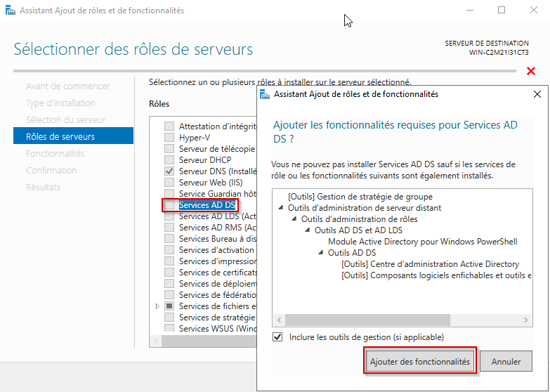Click the Annuler button
Viewport: 550px width, 392px height.
tap(506, 361)
